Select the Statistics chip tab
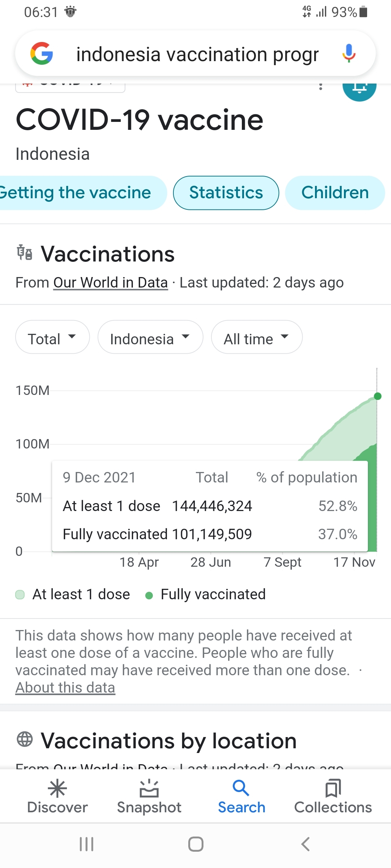This screenshot has width=391, height=868. coord(226,193)
